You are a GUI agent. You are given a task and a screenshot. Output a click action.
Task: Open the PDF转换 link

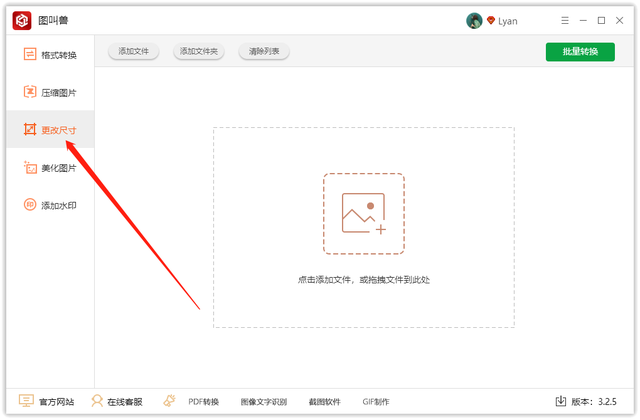pyautogui.click(x=204, y=402)
